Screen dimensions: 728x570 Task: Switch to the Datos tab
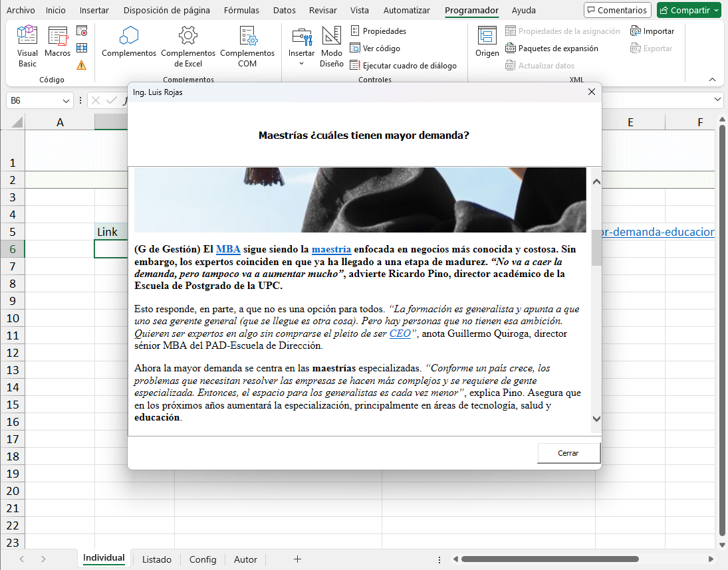[284, 10]
